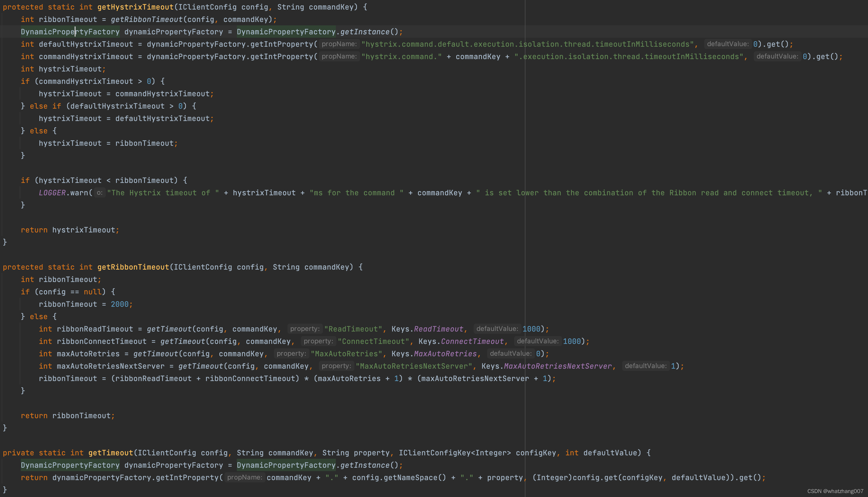Image resolution: width=868 pixels, height=497 pixels.
Task: Click the LOGGER identifier in the warn call
Action: click(52, 193)
